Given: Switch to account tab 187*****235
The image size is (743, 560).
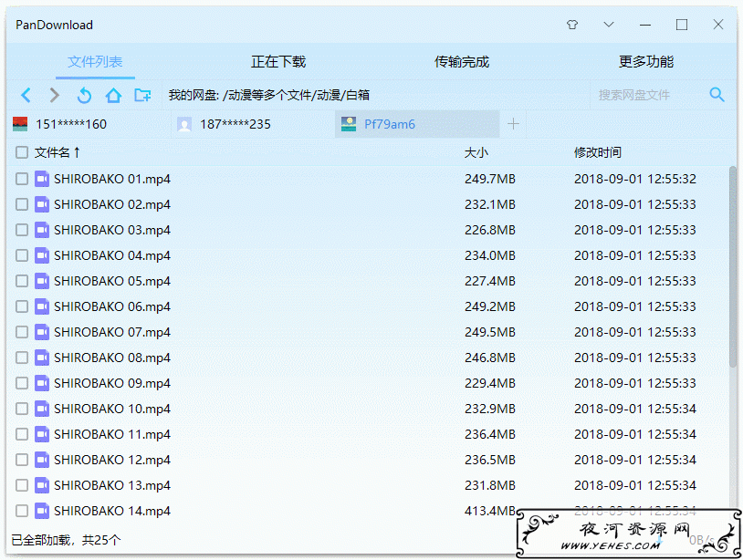Looking at the screenshot, I should (253, 124).
